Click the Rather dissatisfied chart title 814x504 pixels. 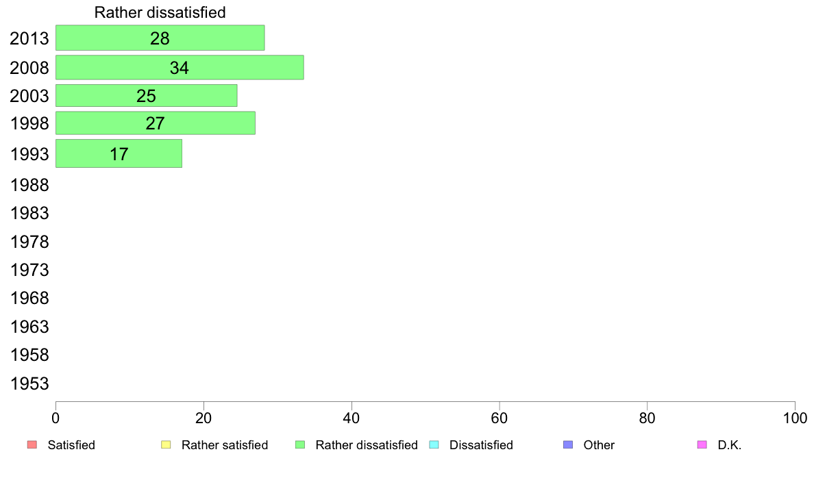tap(160, 12)
